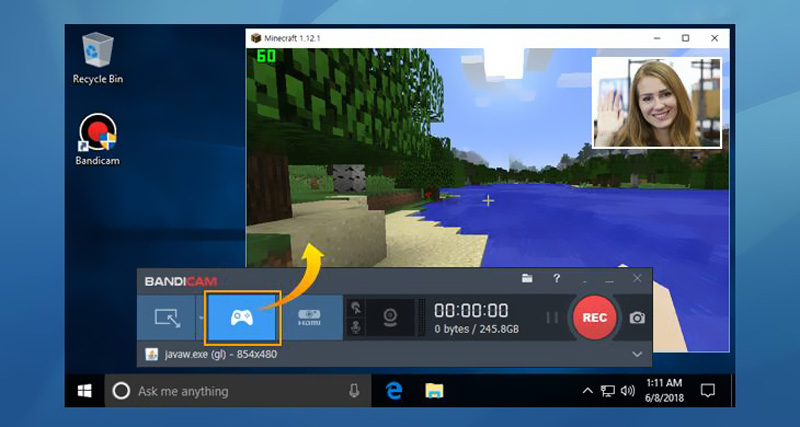Open network status tray icon
This screenshot has width=800, height=427.
tap(607, 391)
